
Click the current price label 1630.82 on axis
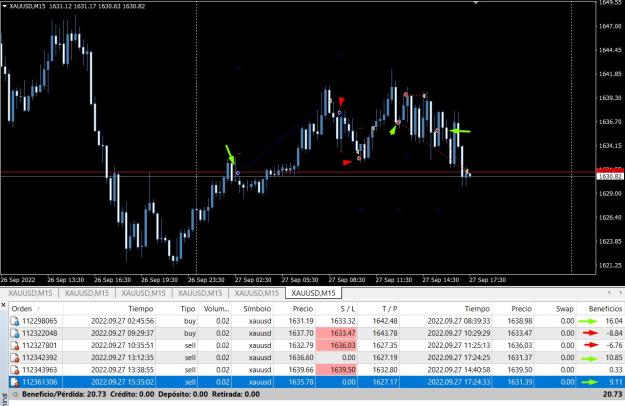click(x=610, y=177)
